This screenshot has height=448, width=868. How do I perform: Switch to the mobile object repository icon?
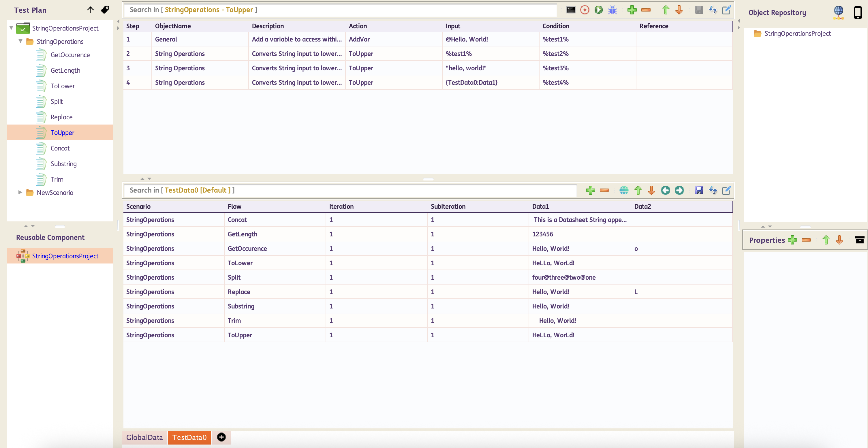click(x=857, y=12)
